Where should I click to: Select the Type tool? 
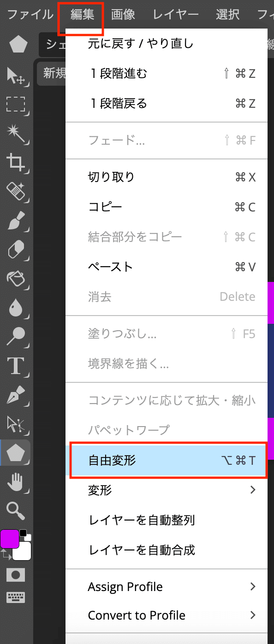[x=16, y=365]
